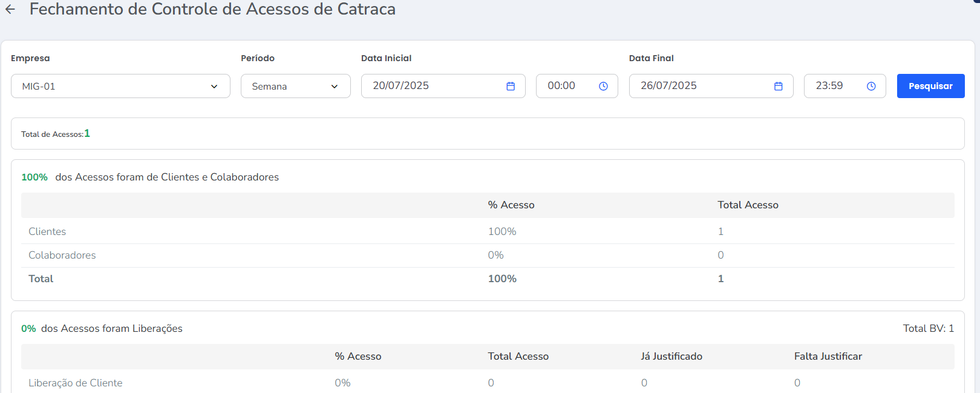The image size is (980, 393).
Task: Click the Falta Justificar column header
Action: 828,356
